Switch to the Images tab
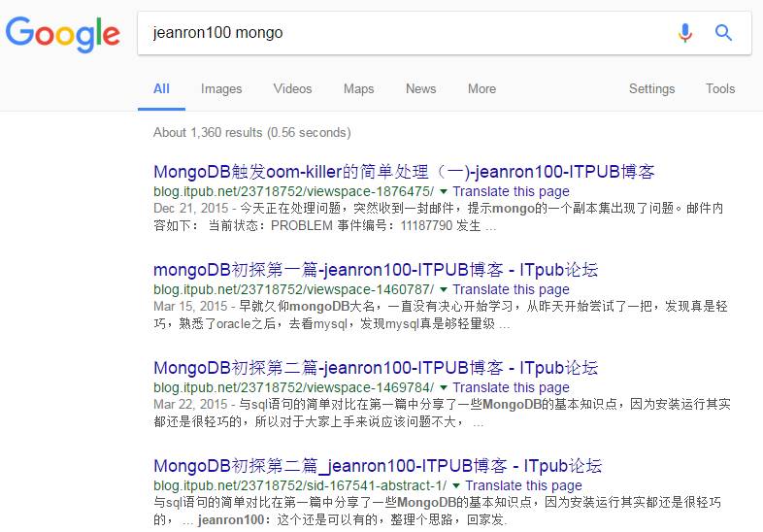Image resolution: width=763 pixels, height=532 pixels. [221, 89]
